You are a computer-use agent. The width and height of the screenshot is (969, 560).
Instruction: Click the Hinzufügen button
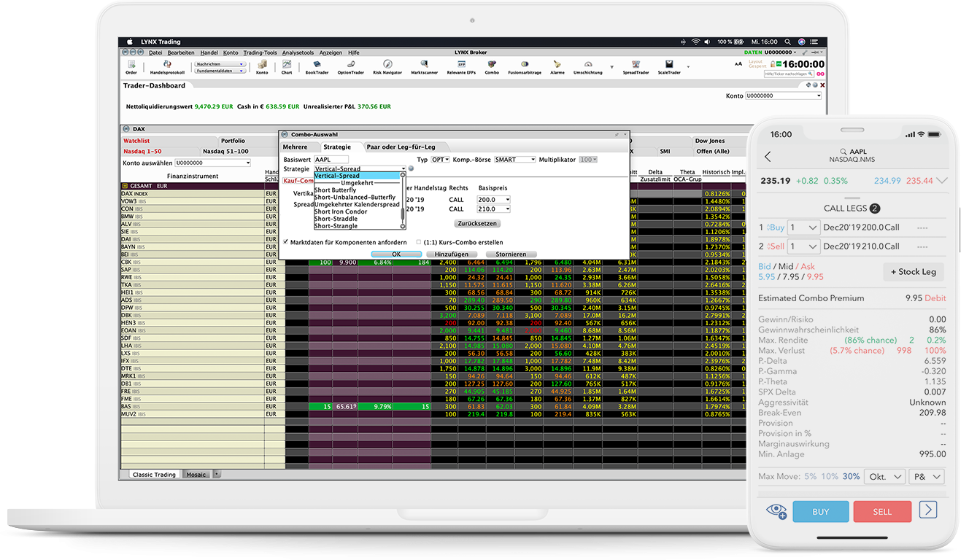[x=452, y=254]
